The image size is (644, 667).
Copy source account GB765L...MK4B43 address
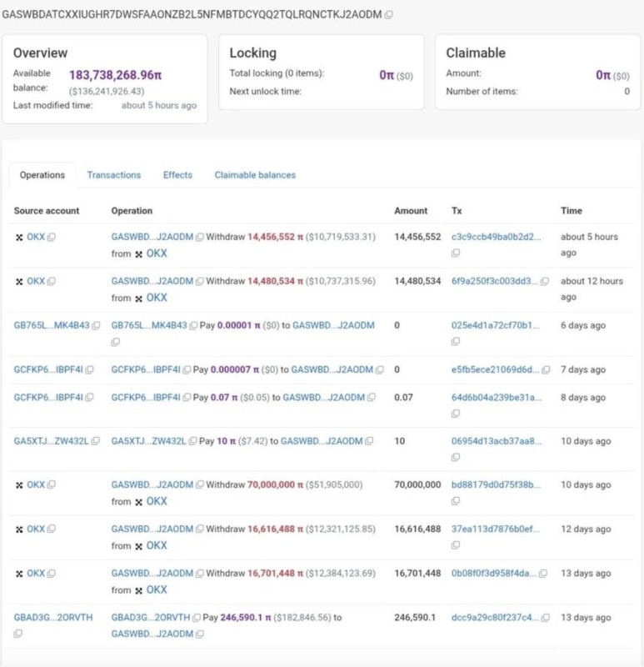point(97,325)
